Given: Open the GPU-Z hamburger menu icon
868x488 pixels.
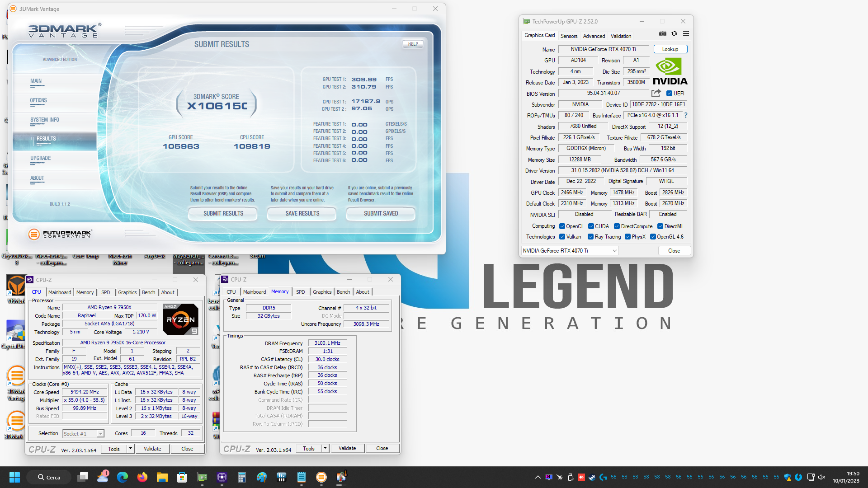Looking at the screenshot, I should 686,33.
